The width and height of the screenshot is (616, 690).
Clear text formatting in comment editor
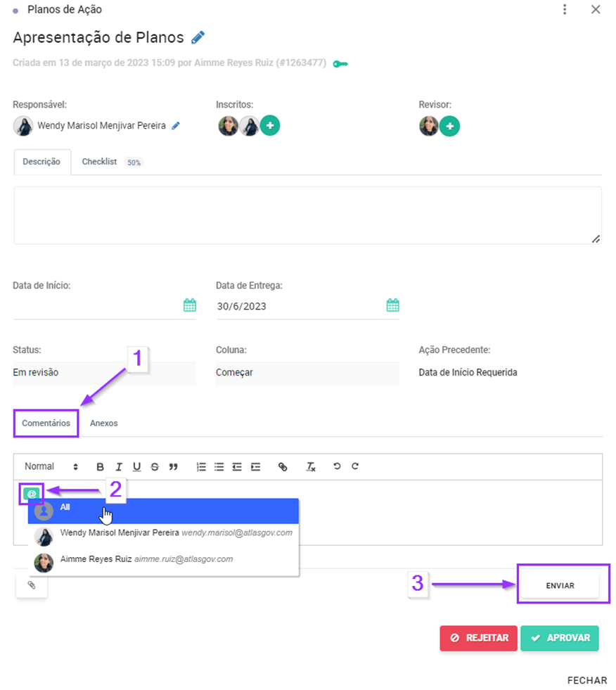click(311, 467)
